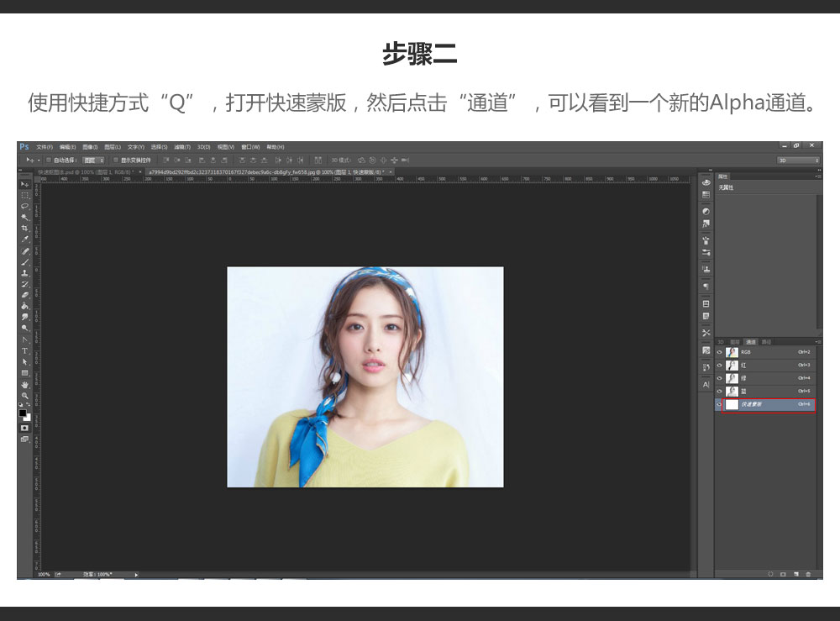Hide the RGB channel eye icon

tap(719, 352)
